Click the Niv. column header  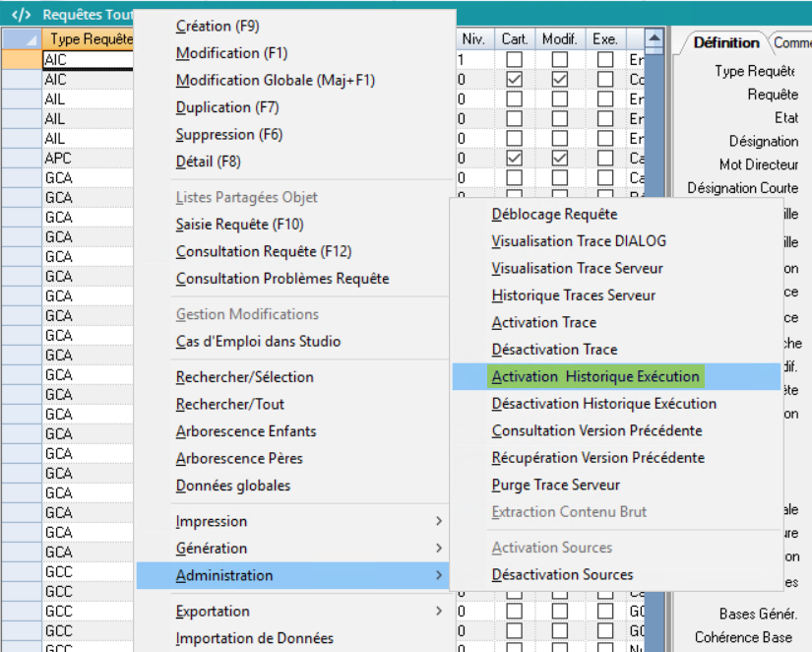point(473,39)
